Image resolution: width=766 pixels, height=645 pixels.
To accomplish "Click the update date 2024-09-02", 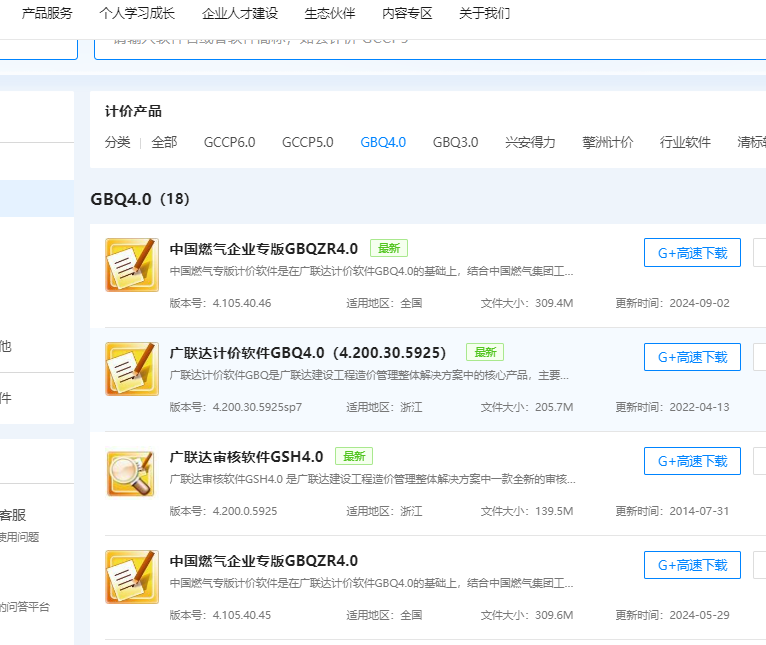I will pyautogui.click(x=700, y=303).
